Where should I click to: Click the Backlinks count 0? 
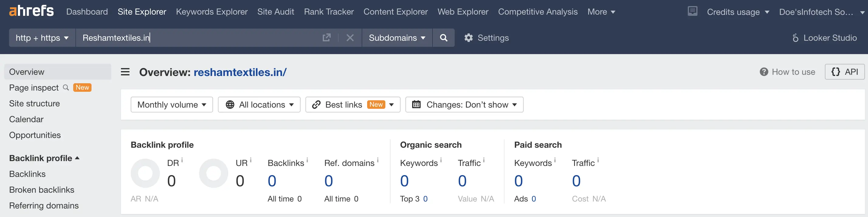272,181
